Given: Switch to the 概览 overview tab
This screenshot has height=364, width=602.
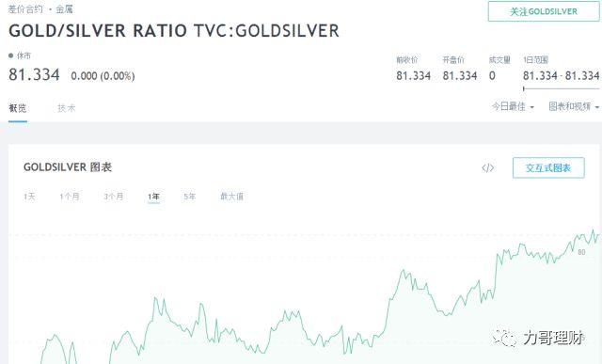Looking at the screenshot, I should click(x=18, y=108).
